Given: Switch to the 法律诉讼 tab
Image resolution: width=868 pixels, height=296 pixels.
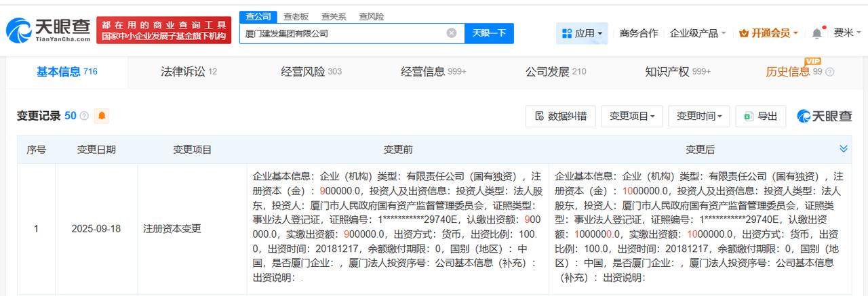Looking at the screenshot, I should click(189, 71).
